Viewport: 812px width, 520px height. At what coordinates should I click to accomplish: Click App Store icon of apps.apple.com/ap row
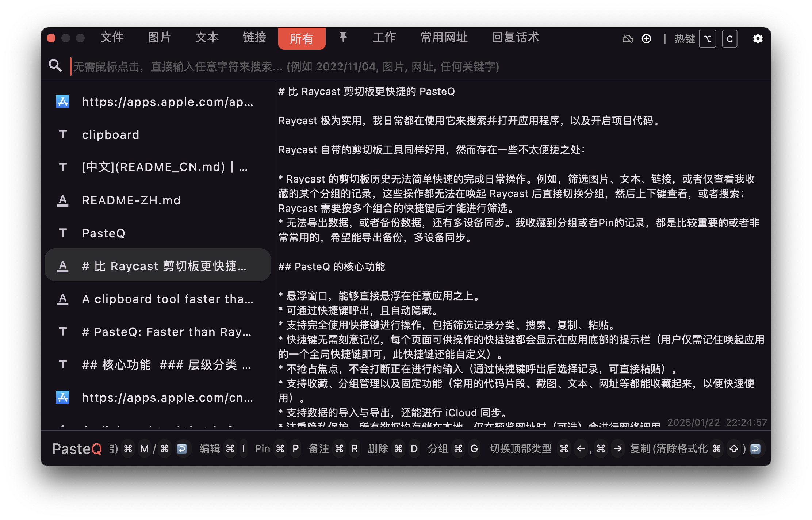pos(63,102)
